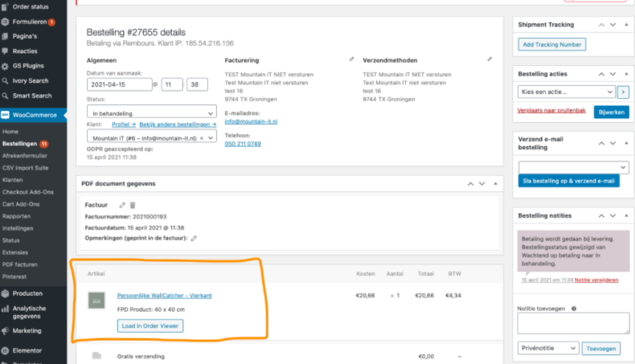The width and height of the screenshot is (635, 364).
Task: Click the order date field 2021-04-15
Action: tap(120, 84)
